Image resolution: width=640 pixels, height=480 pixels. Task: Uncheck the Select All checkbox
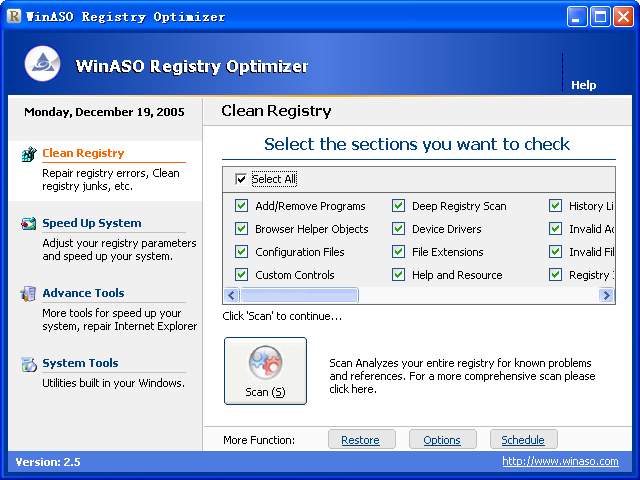tap(241, 179)
